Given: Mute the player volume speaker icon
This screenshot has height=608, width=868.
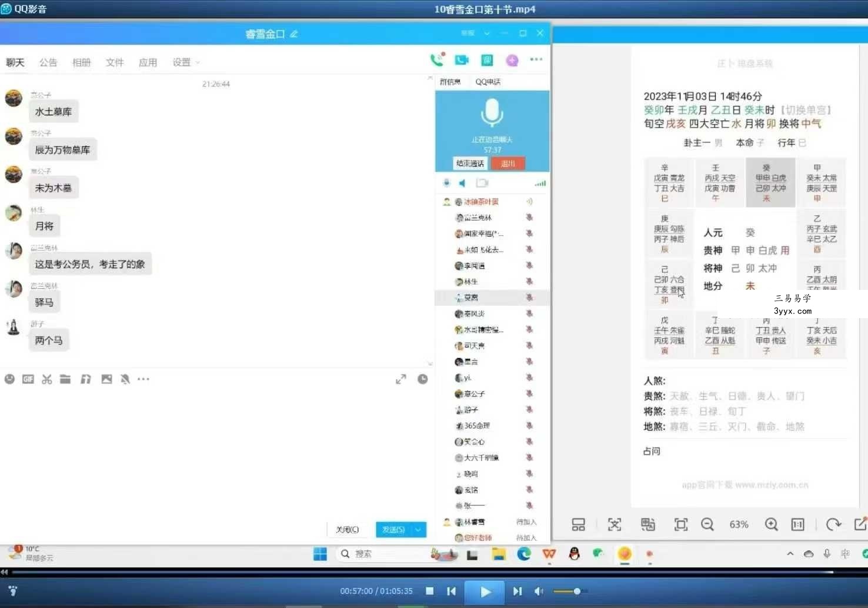Looking at the screenshot, I should [539, 591].
